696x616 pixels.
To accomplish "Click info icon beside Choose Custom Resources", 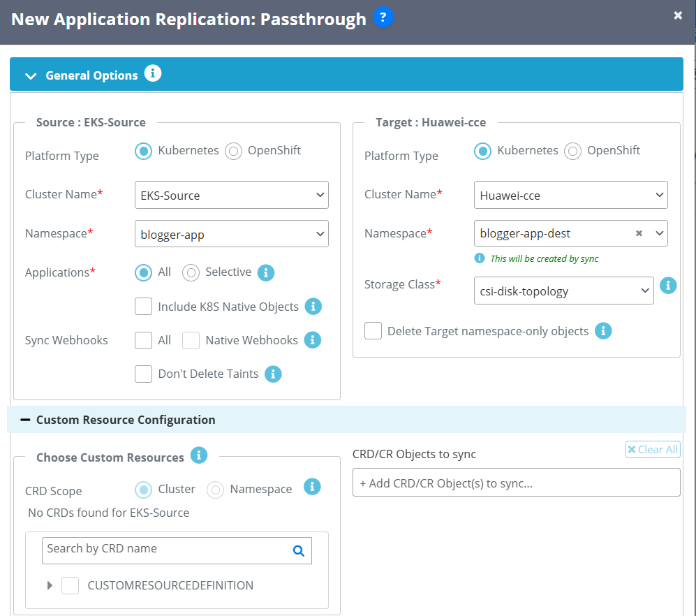I will [199, 455].
